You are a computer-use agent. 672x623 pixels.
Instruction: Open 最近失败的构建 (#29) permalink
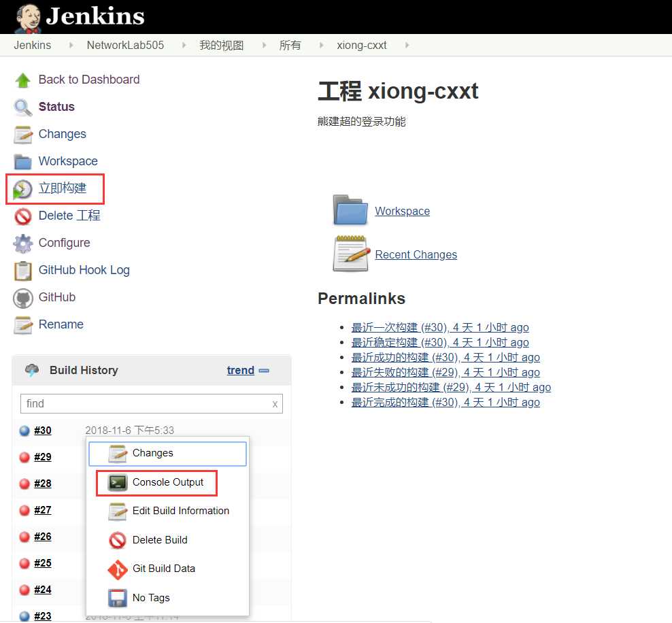[x=446, y=373]
